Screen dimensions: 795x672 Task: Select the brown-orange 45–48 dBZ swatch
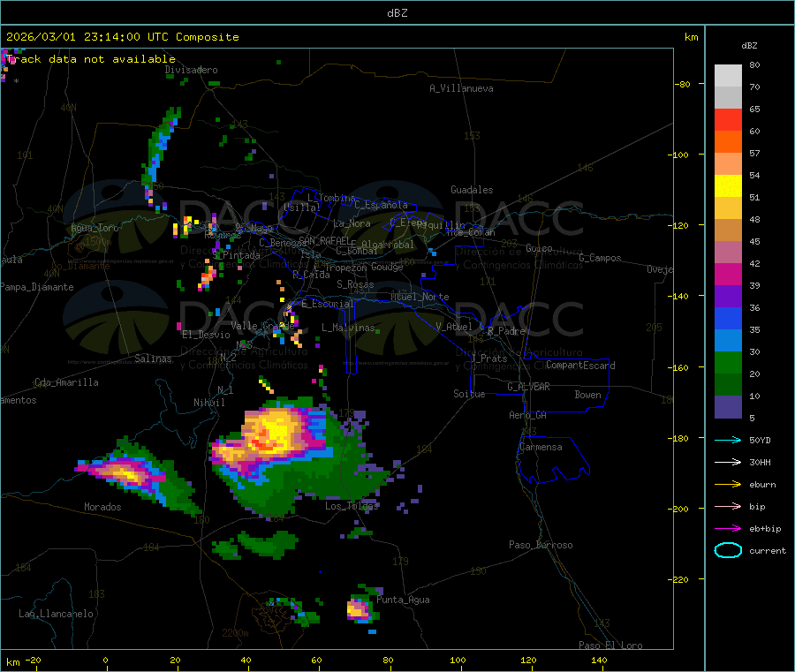728,230
